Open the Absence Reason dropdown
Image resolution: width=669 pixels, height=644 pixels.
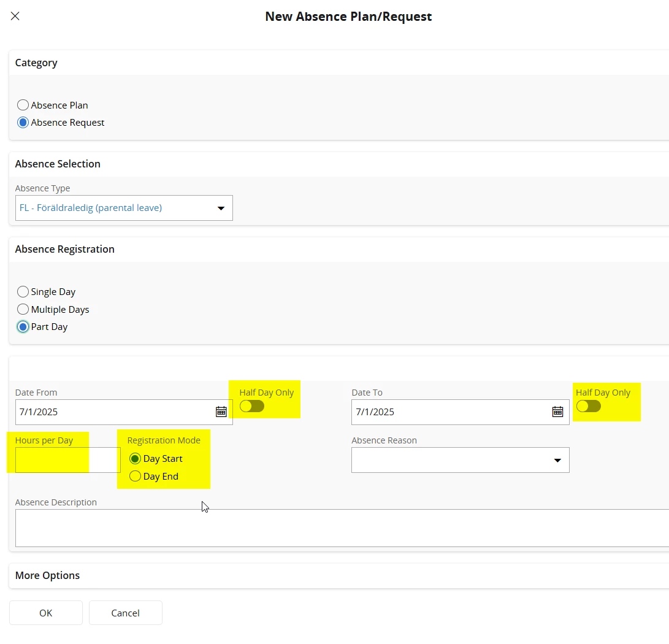[461, 460]
